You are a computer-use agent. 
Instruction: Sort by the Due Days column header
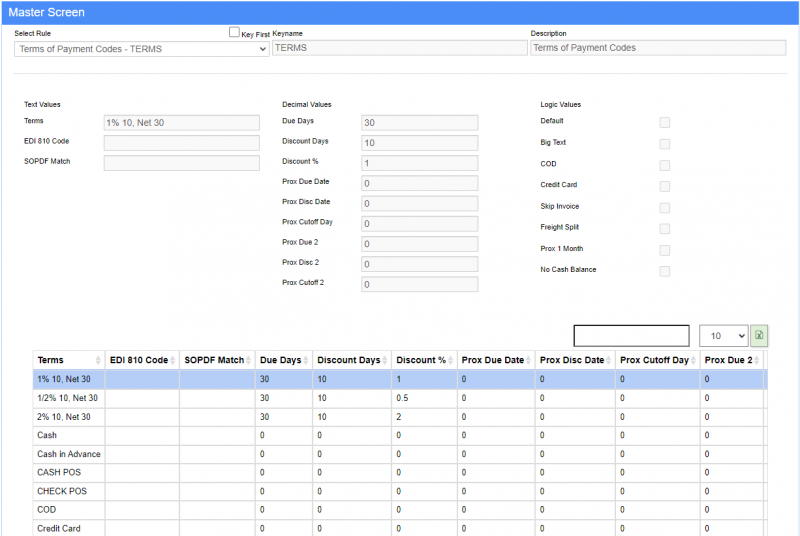click(280, 360)
